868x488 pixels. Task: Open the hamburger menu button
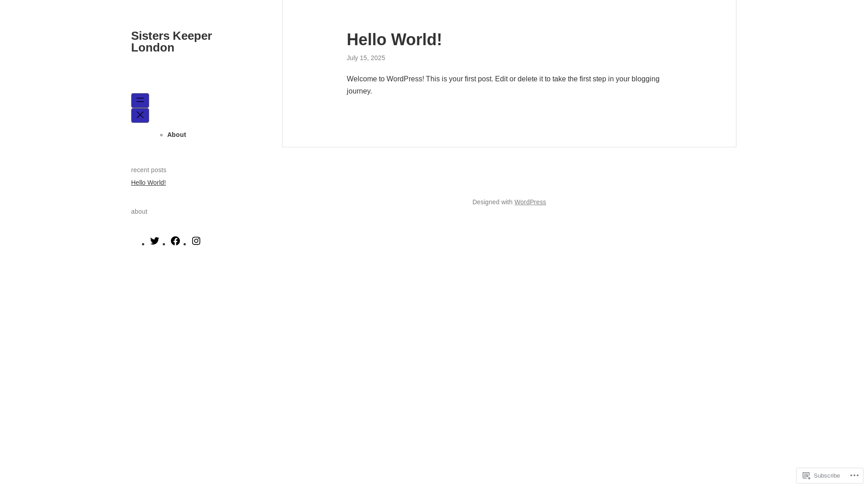(x=140, y=100)
